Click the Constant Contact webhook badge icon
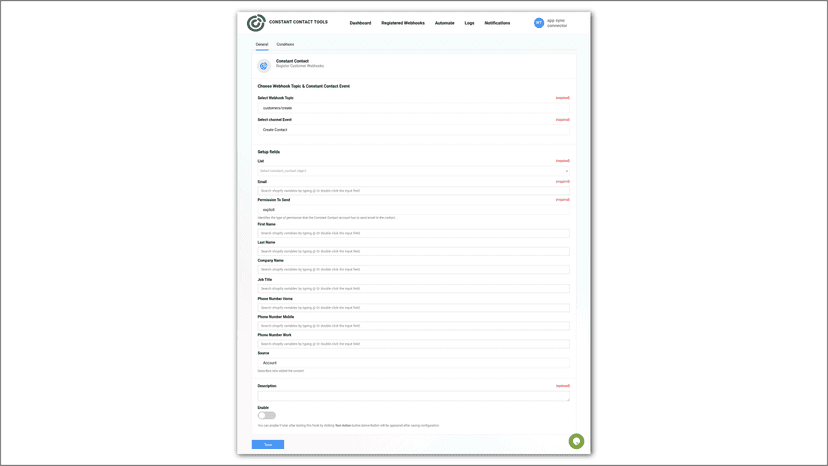 pyautogui.click(x=264, y=66)
